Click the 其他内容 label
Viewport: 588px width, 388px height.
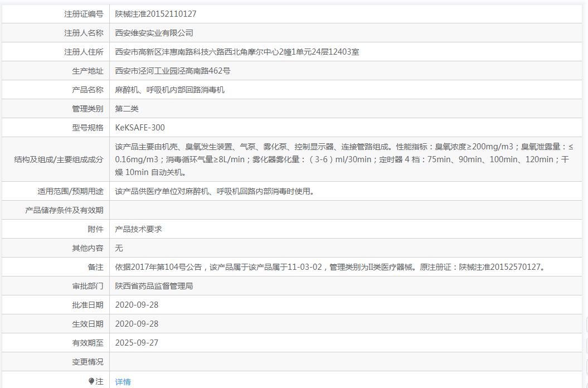88,248
